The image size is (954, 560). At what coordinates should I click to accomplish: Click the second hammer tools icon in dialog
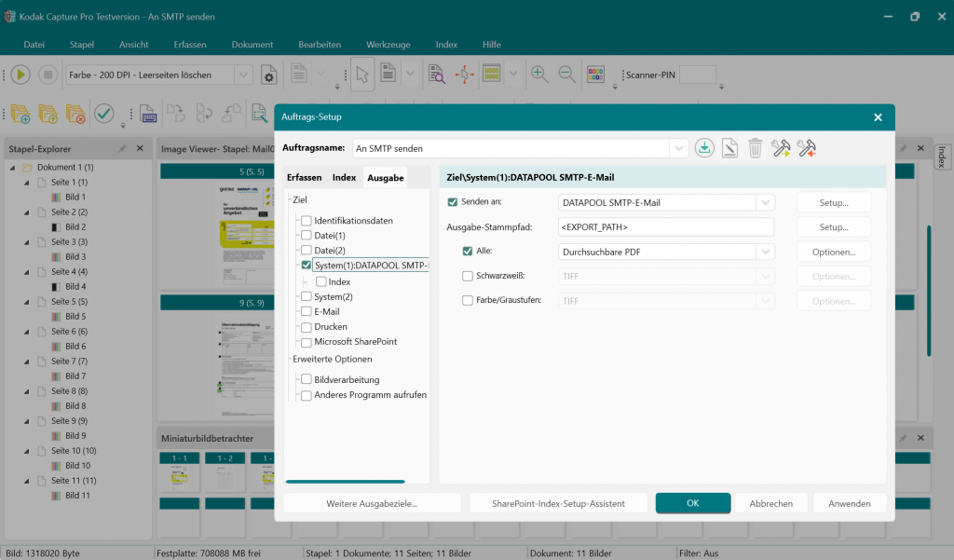806,148
